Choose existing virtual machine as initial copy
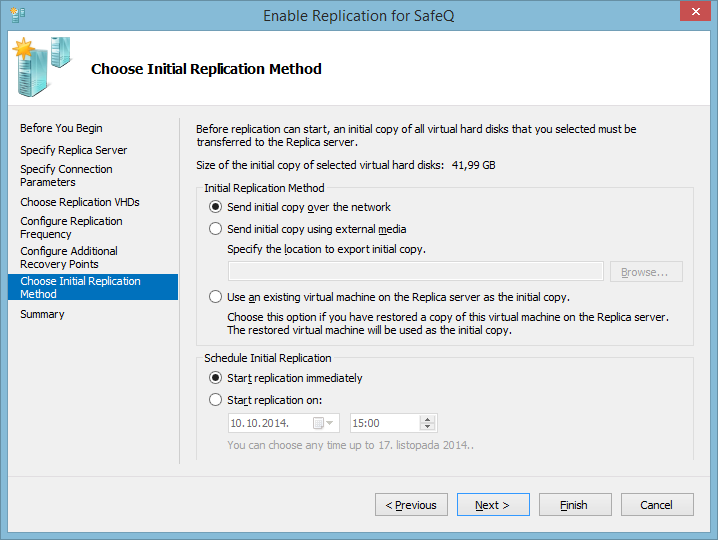This screenshot has height=540, width=718. (216, 297)
